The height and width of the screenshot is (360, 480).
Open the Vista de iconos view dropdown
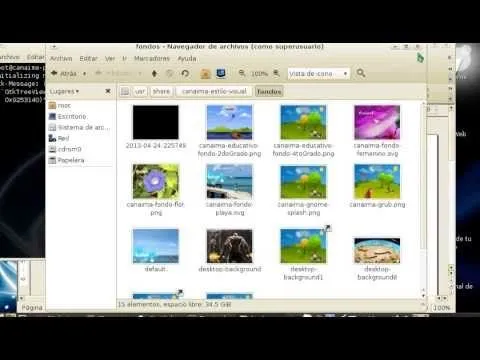(318, 73)
